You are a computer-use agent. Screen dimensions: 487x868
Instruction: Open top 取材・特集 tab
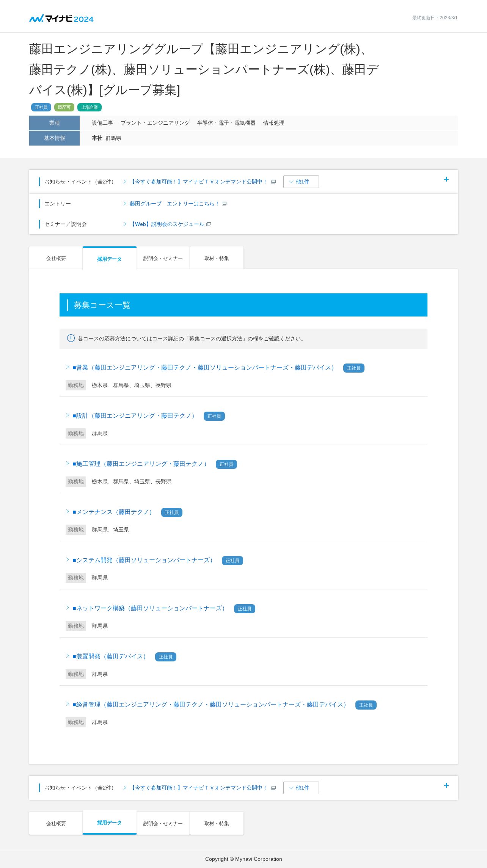(217, 258)
